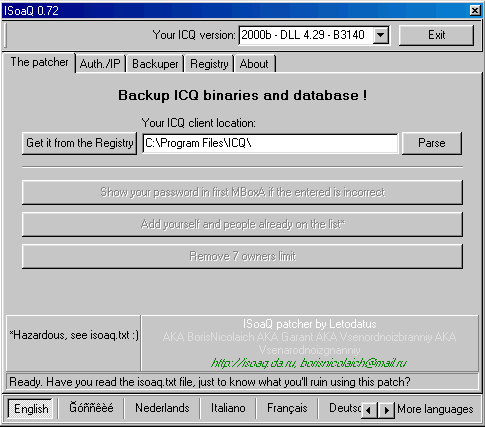Select the ICQ version combo box field
485x427 pixels.
[314, 35]
